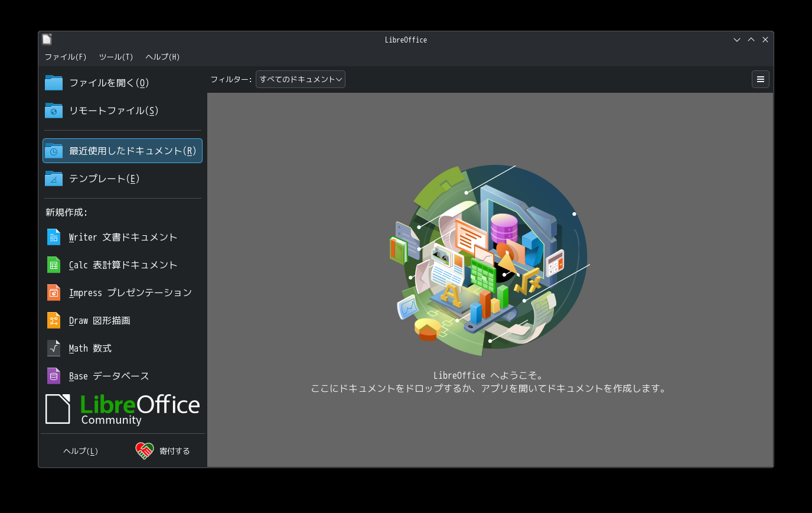This screenshot has width=812, height=513.
Task: Click the donate heart icon
Action: pos(145,451)
